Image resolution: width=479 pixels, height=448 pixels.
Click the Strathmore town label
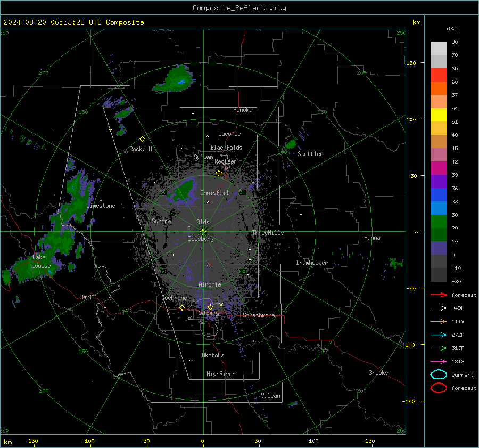point(259,315)
